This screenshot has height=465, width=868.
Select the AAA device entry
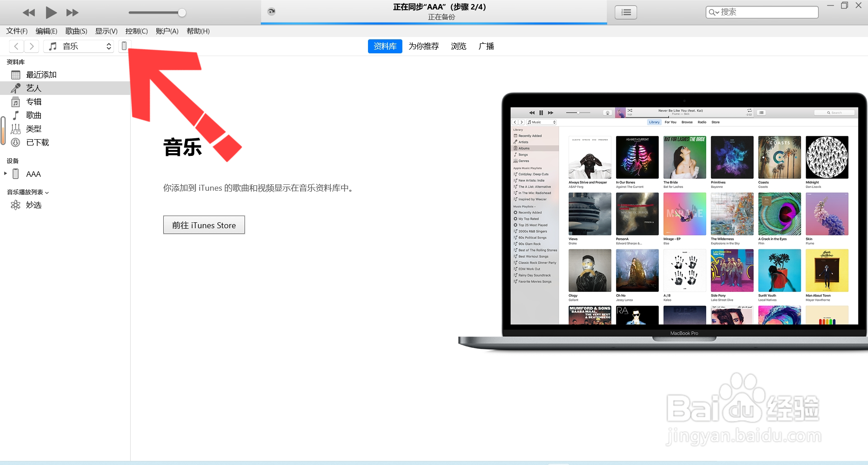tap(65, 174)
